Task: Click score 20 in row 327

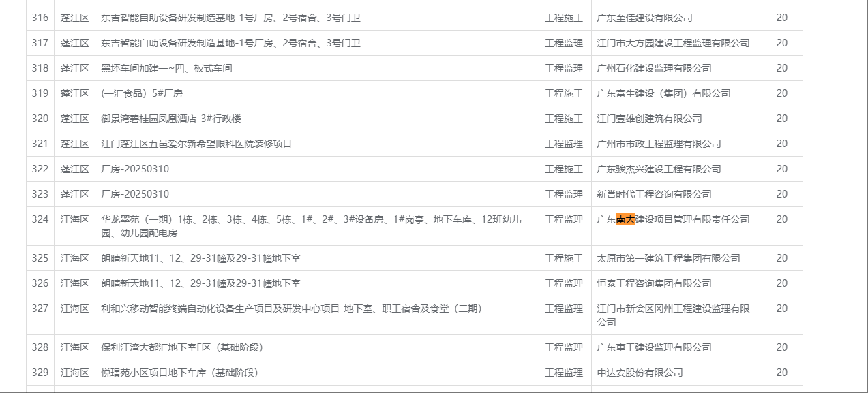Action: click(x=781, y=309)
